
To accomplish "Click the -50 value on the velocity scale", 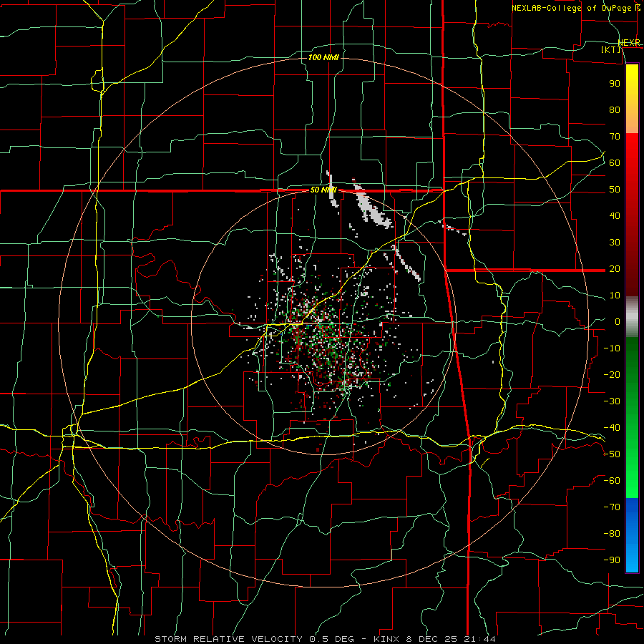I will [x=612, y=454].
